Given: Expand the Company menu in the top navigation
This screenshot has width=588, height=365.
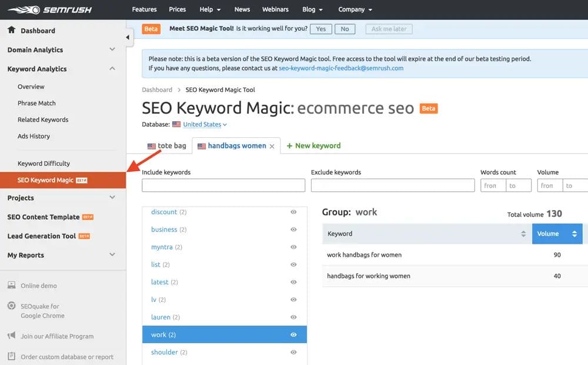Looking at the screenshot, I should 355,9.
